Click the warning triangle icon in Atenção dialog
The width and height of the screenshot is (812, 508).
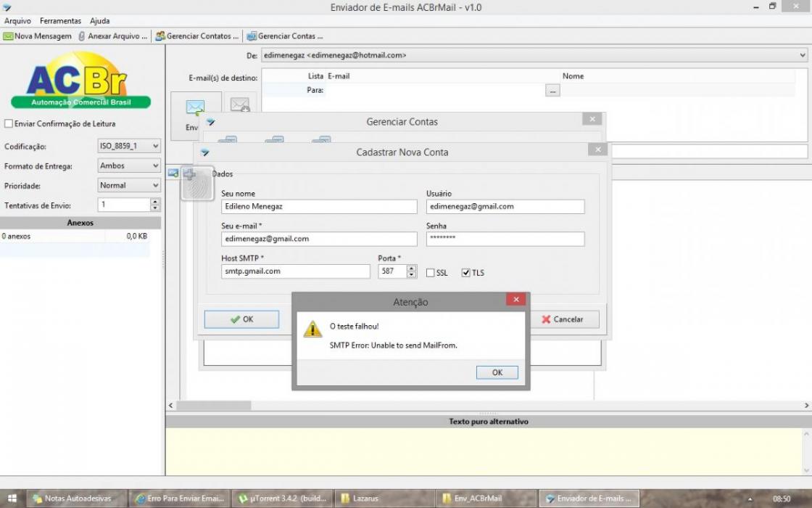(x=312, y=329)
